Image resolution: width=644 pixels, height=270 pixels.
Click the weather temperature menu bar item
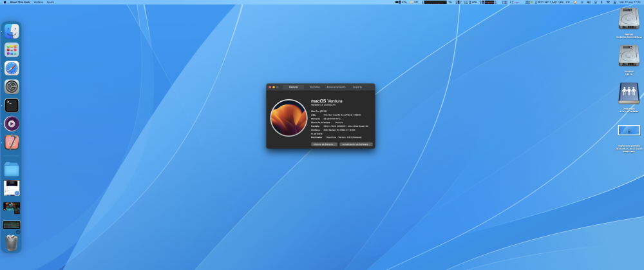tap(414, 2)
